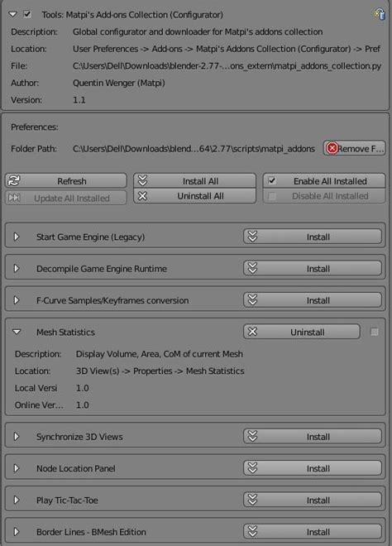The image size is (392, 546).
Task: Click the Mesh Statistics description text
Action: [x=160, y=354]
